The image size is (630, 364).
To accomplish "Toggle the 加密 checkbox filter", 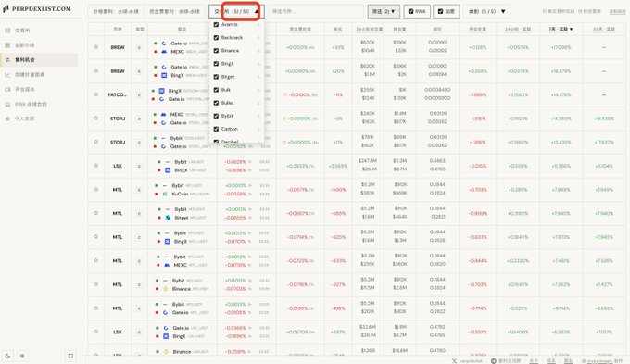I will tap(441, 12).
